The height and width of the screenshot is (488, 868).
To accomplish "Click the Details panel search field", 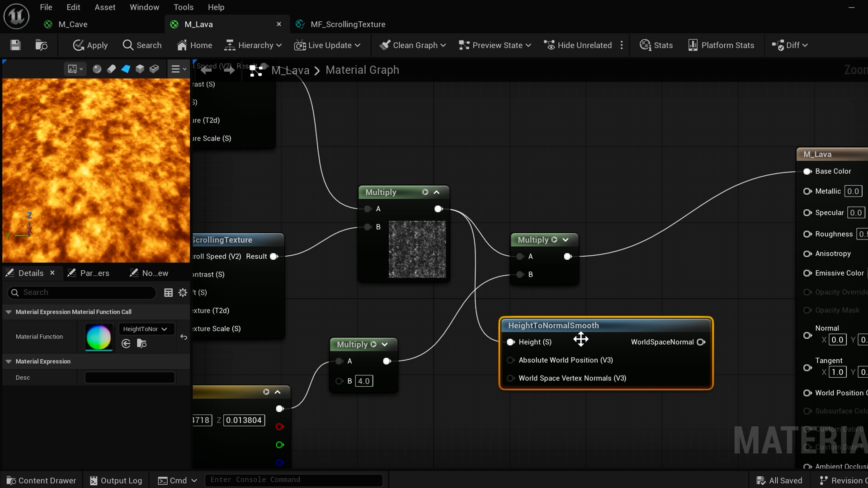I will coord(82,293).
